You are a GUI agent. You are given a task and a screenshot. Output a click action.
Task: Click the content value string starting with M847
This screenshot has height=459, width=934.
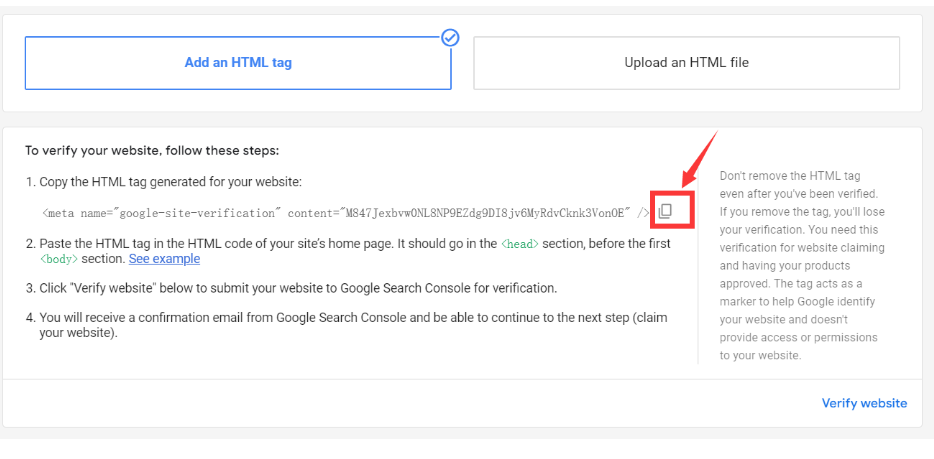pos(484,212)
